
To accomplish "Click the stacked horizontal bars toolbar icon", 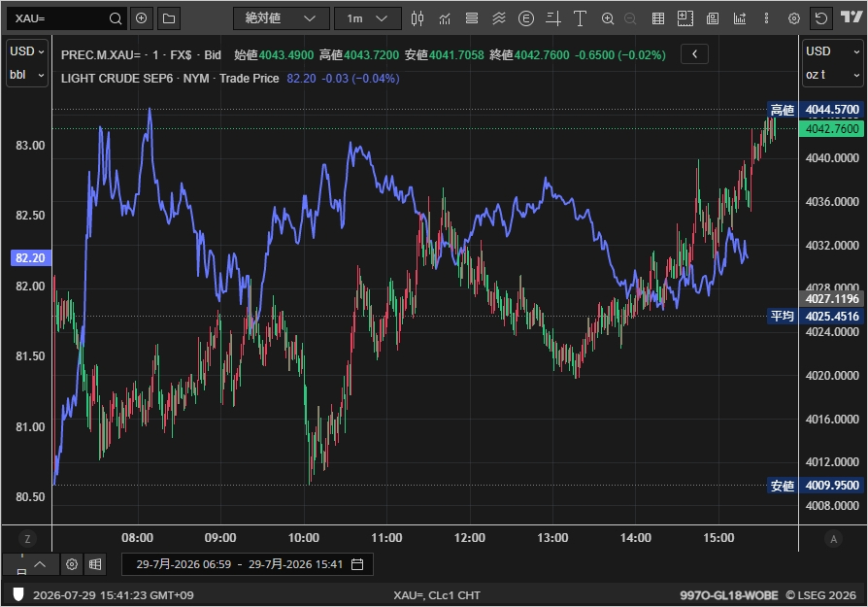I will [x=472, y=18].
